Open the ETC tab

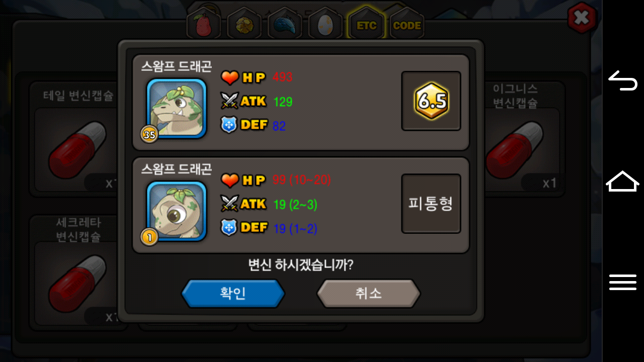coord(366,24)
